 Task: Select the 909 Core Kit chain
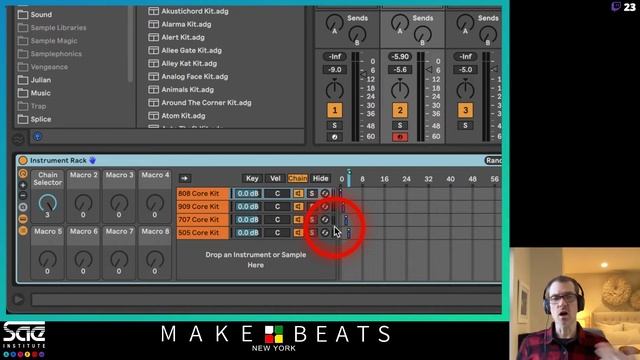203,207
